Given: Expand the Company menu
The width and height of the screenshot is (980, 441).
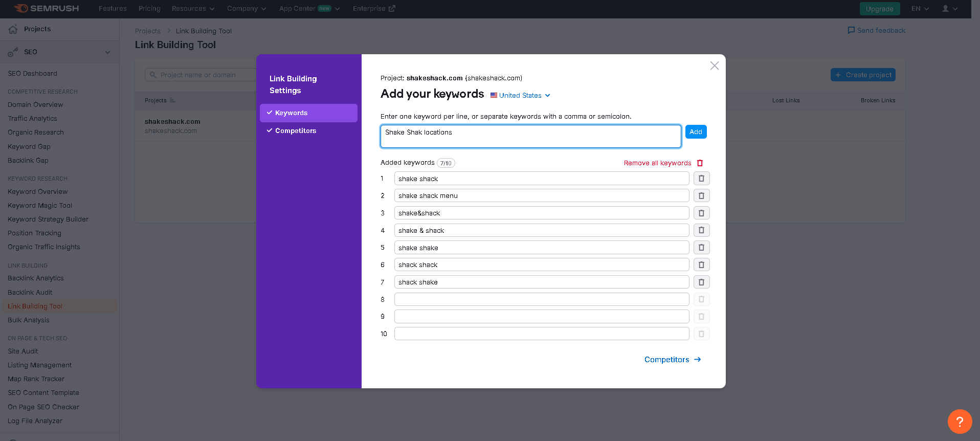Looking at the screenshot, I should click(x=247, y=9).
